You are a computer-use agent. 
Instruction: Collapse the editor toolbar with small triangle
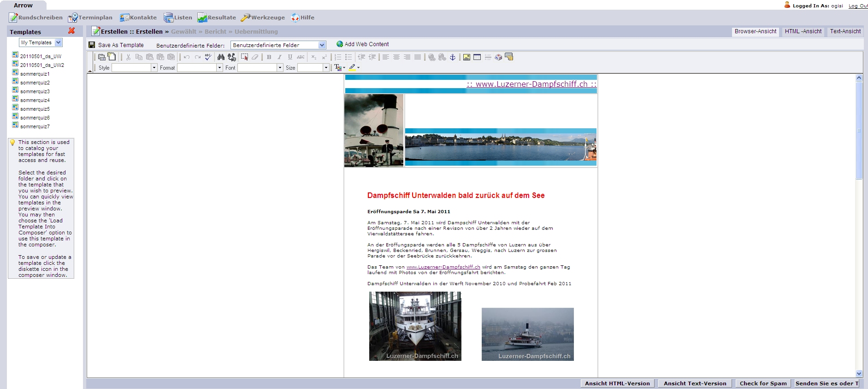(90, 71)
